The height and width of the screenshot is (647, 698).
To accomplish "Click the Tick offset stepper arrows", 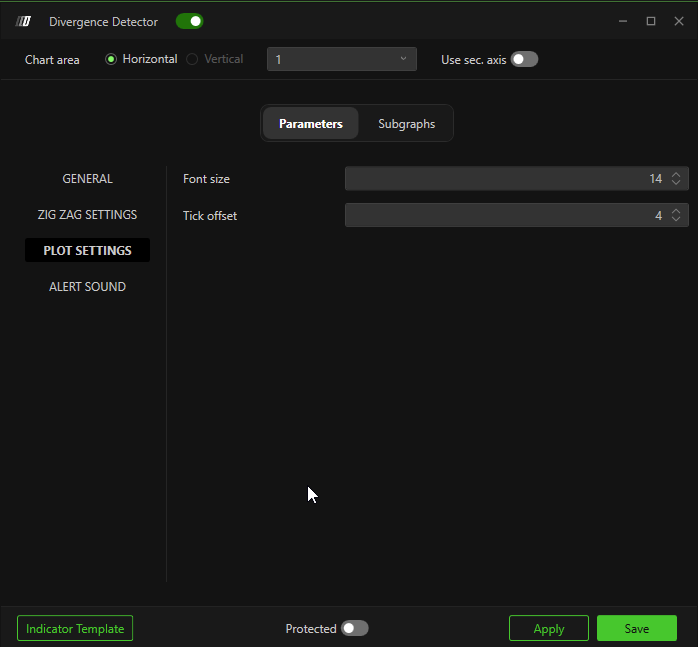I will [x=677, y=215].
